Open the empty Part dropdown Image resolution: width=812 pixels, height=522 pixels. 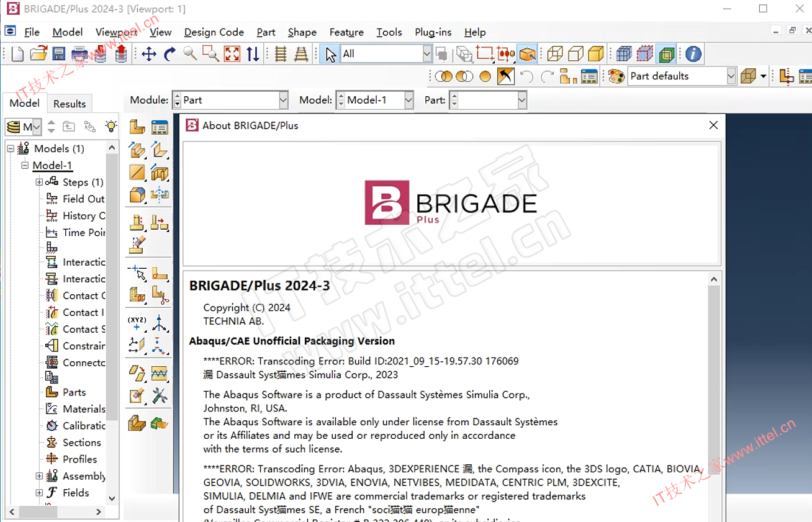coord(522,100)
